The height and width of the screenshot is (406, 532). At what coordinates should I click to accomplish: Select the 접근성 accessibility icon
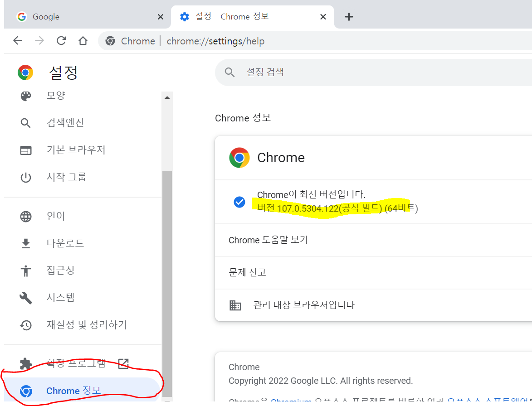(26, 270)
